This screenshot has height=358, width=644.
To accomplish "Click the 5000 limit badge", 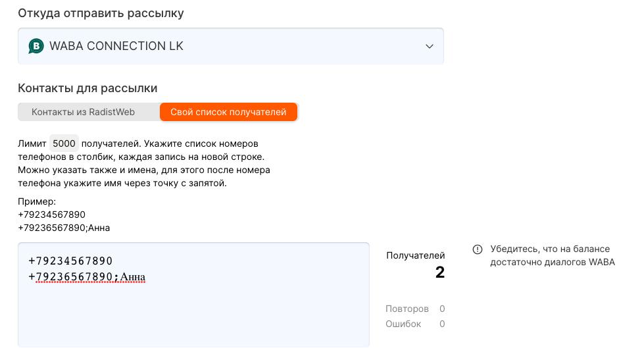I will coord(64,143).
